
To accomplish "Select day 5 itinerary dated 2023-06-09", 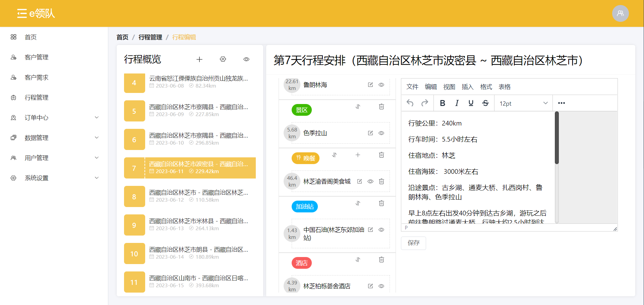I will pyautogui.click(x=190, y=111).
